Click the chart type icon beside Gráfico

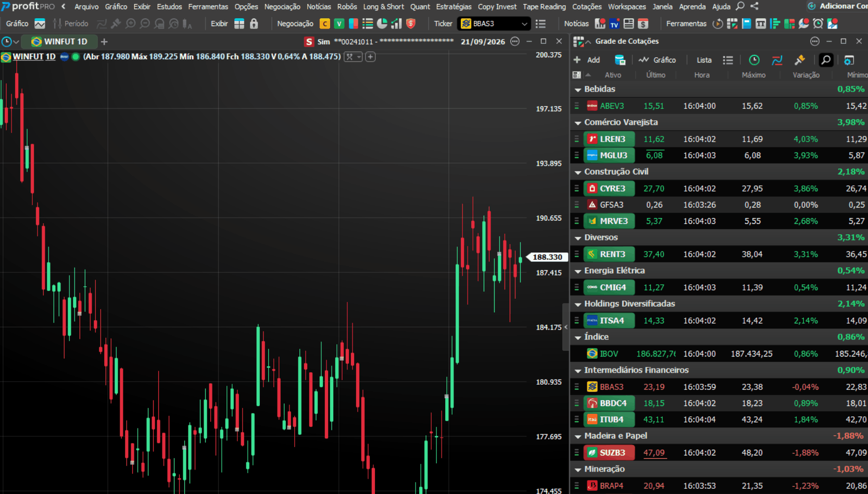point(40,23)
